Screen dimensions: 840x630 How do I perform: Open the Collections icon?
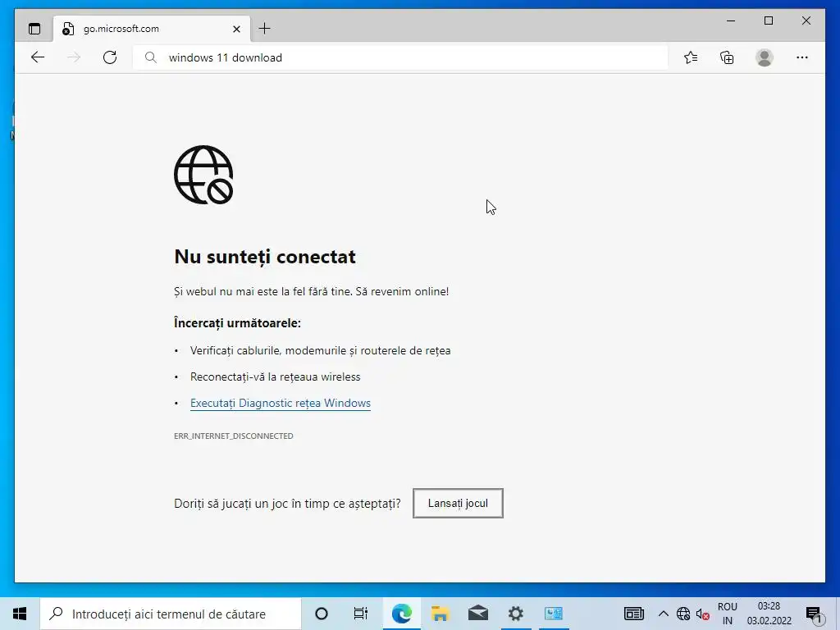pos(727,57)
